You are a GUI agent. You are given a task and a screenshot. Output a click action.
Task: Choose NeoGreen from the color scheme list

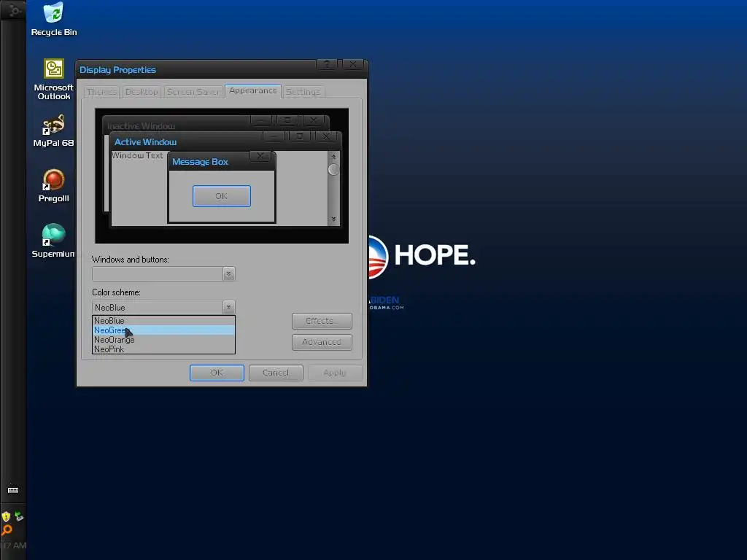click(163, 330)
